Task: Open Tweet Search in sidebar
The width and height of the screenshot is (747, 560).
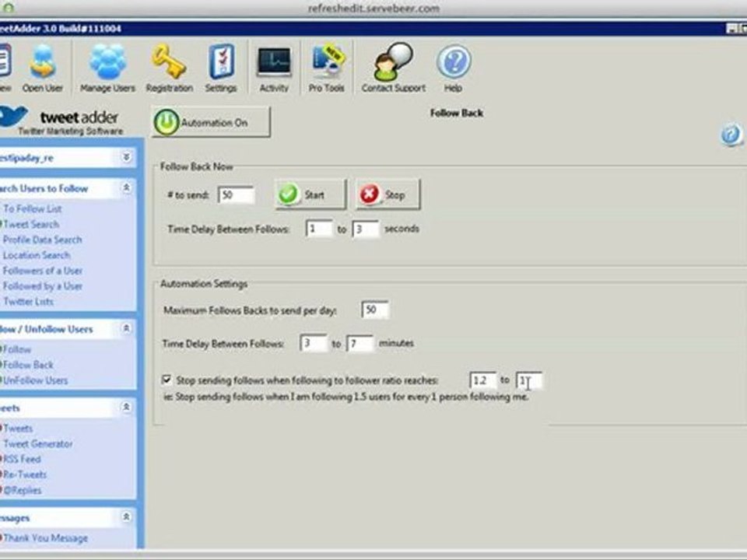Action: pos(31,224)
